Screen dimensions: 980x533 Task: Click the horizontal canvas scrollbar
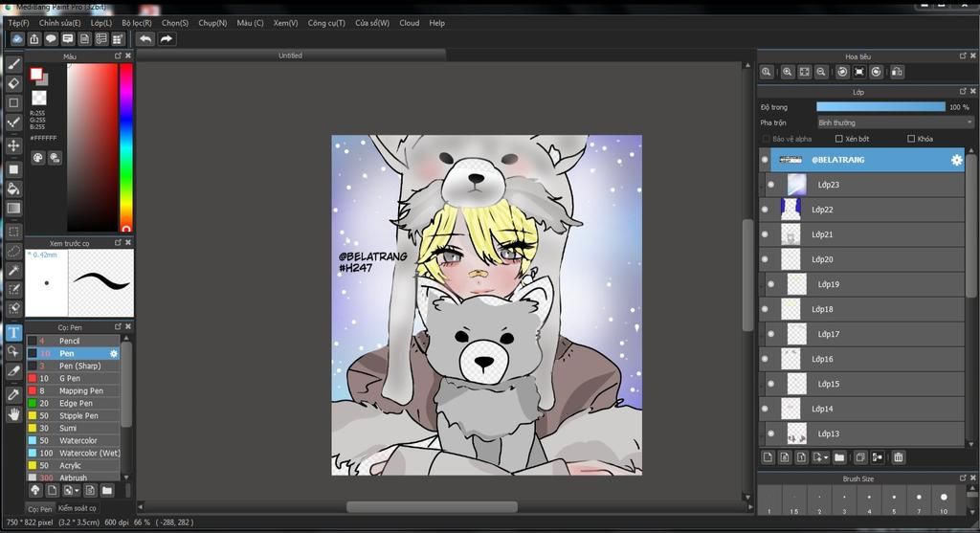pos(432,507)
